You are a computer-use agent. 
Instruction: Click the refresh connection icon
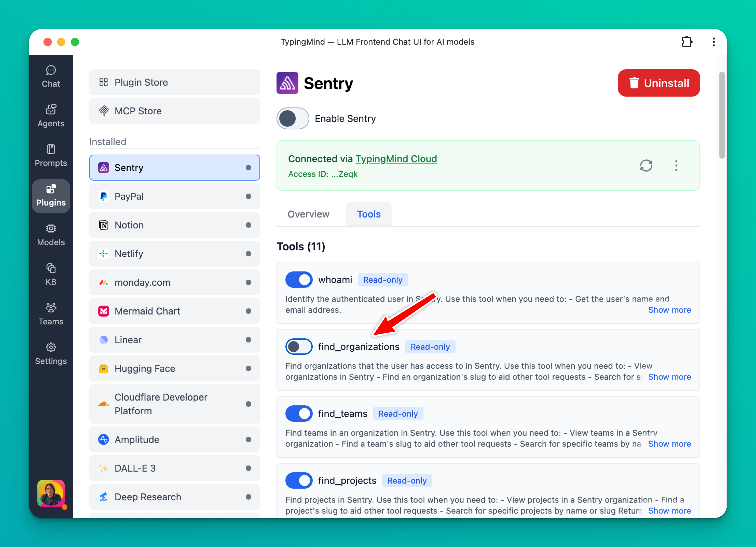click(x=646, y=166)
